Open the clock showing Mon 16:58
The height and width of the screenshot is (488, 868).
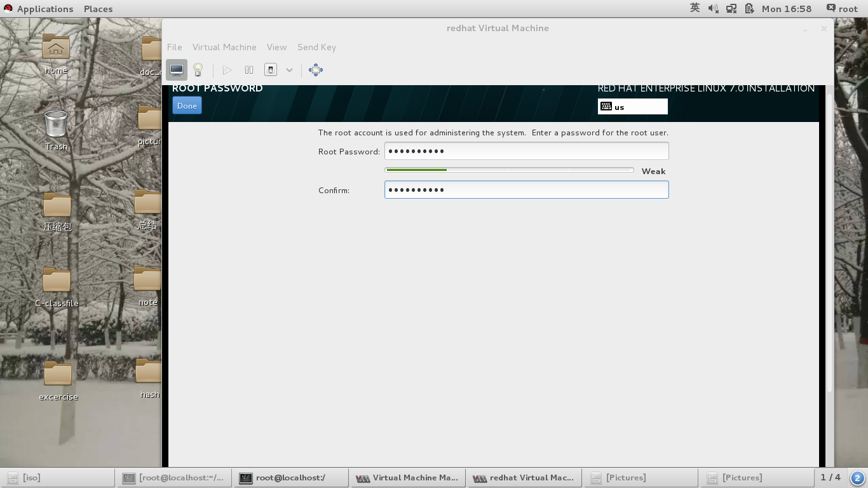tap(787, 9)
